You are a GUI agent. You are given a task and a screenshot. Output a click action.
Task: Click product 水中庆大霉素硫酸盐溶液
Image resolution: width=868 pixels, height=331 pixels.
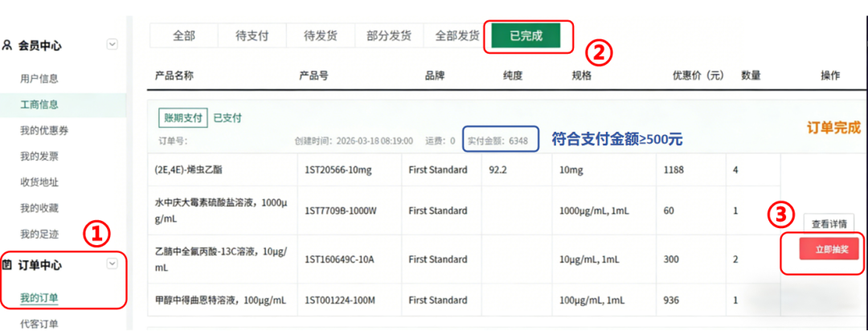[x=221, y=210]
